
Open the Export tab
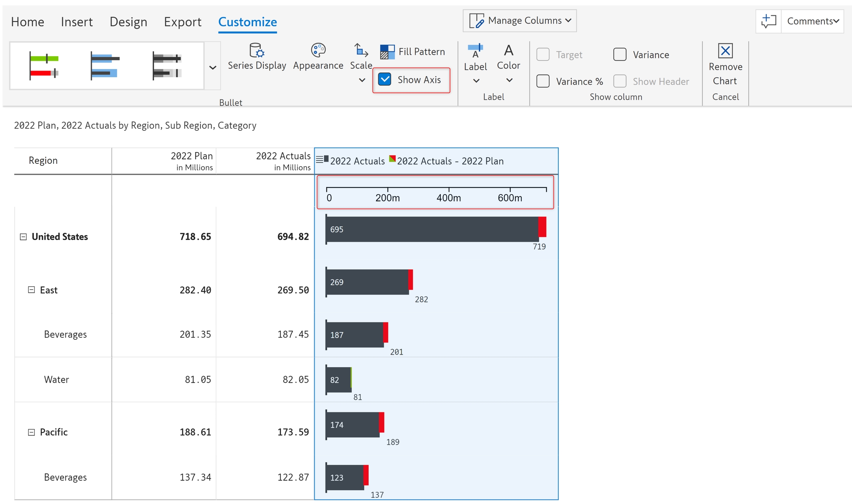click(x=183, y=22)
